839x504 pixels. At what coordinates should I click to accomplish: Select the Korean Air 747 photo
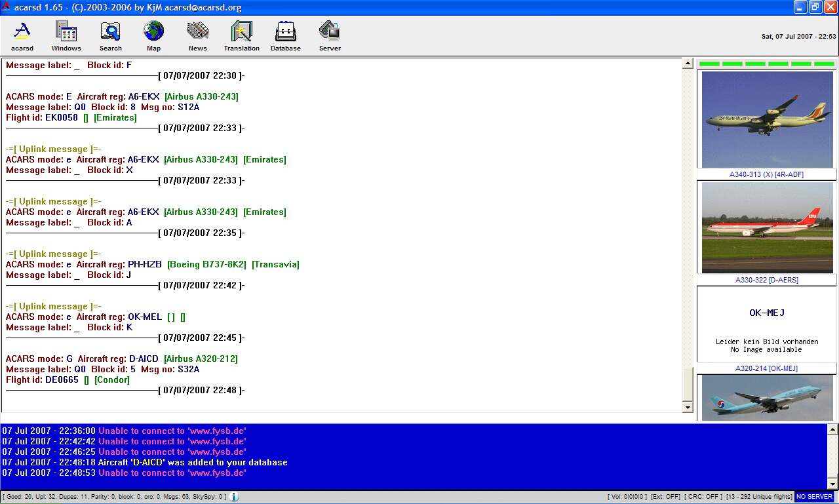(767, 398)
